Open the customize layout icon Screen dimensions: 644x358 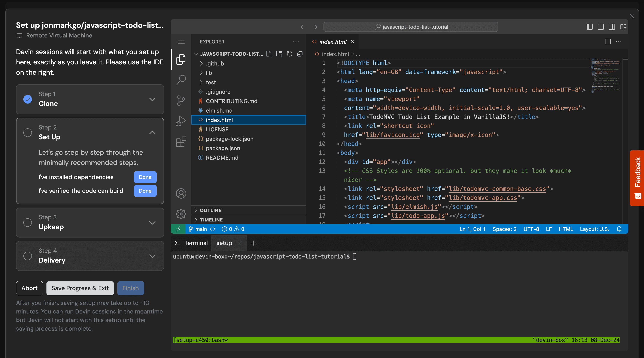(623, 27)
